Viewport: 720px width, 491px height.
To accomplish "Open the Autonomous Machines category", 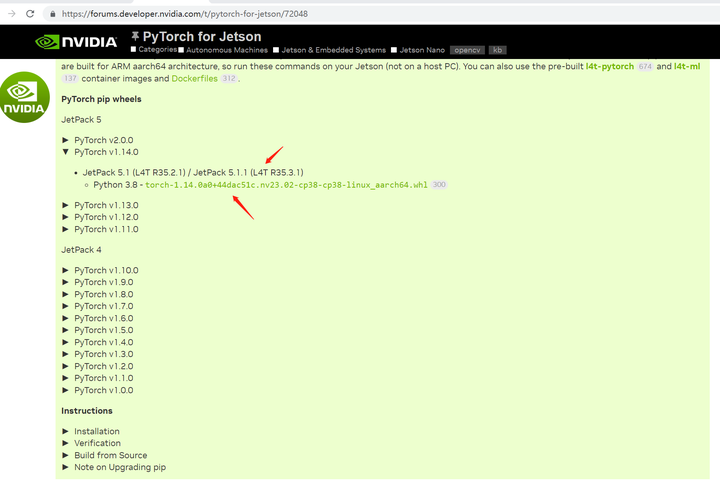I will [x=227, y=50].
